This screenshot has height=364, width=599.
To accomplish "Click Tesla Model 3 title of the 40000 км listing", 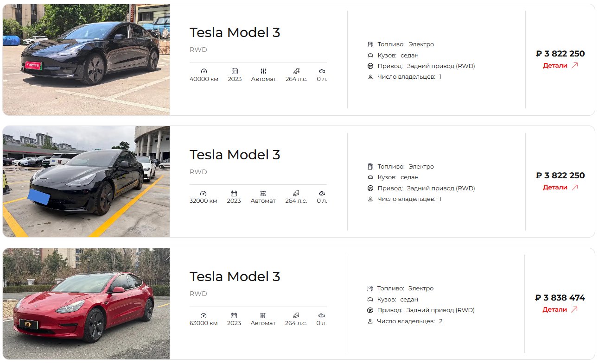I will tap(235, 32).
